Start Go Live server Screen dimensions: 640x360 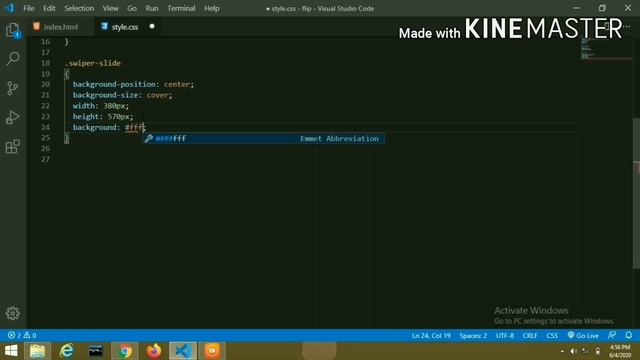[x=583, y=336]
